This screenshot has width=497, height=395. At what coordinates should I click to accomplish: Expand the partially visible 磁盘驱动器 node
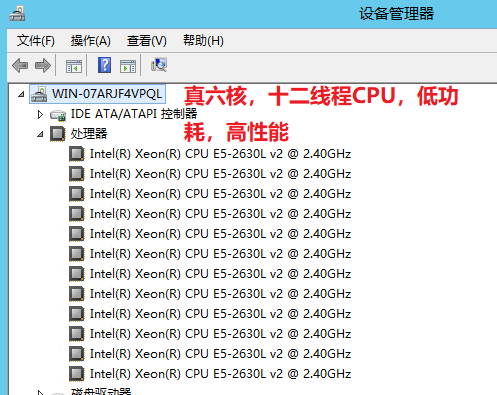pyautogui.click(x=40, y=392)
